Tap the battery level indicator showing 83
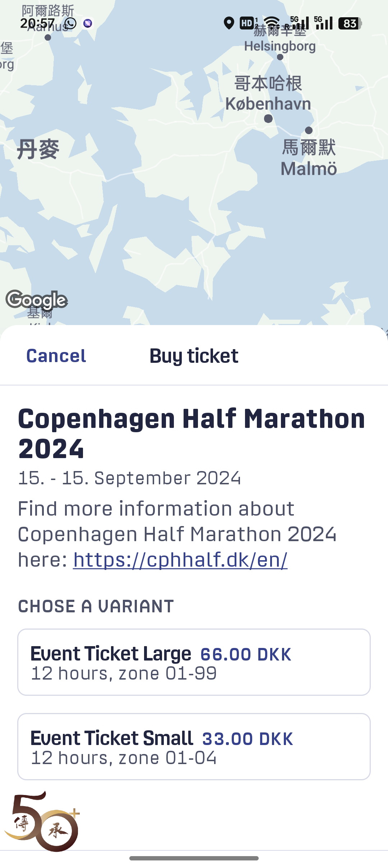388x868 pixels. click(x=350, y=23)
